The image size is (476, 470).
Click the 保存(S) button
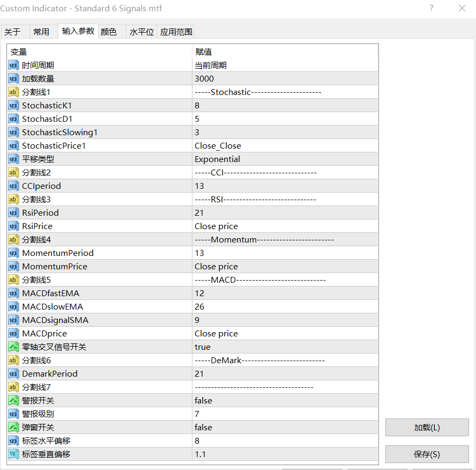coord(427,454)
